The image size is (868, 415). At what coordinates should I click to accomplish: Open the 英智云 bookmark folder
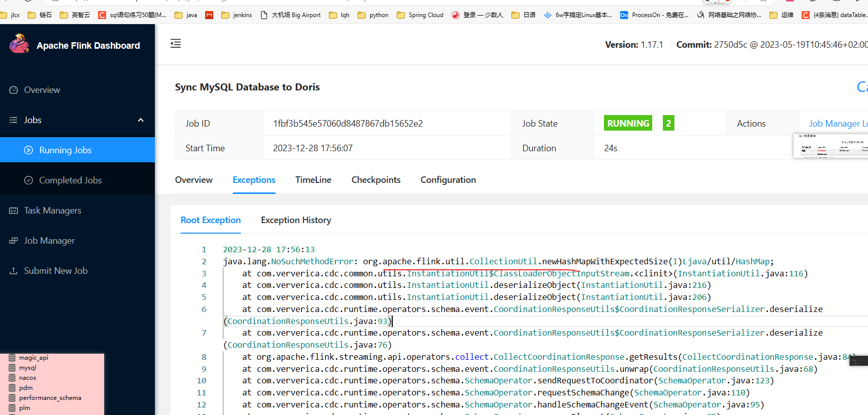pos(75,15)
